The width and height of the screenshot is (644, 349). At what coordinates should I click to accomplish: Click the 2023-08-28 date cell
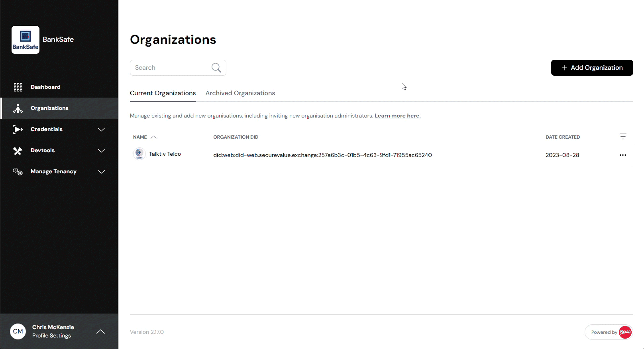coord(562,155)
